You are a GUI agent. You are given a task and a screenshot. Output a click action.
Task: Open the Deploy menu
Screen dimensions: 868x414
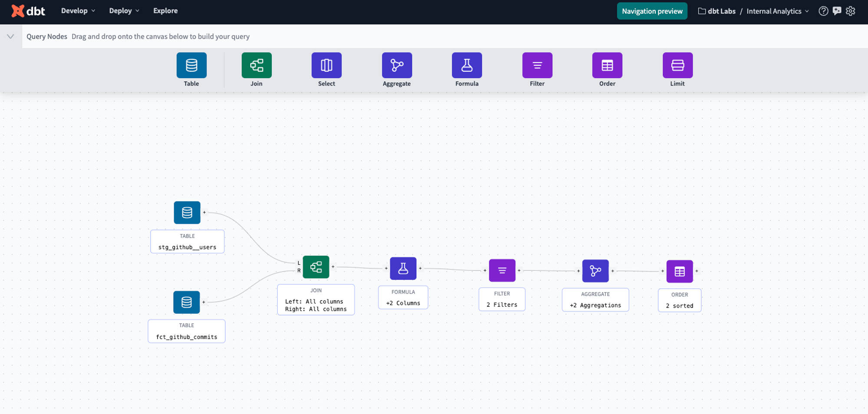(x=124, y=10)
